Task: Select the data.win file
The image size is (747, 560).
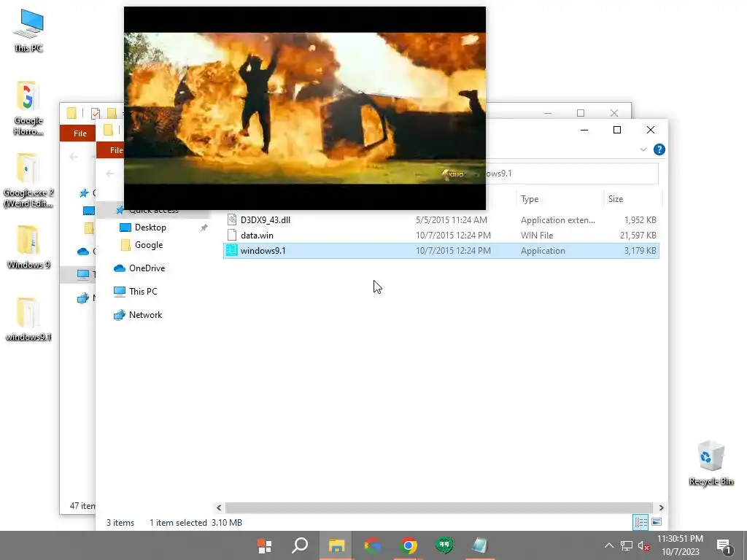Action: point(441,236)
